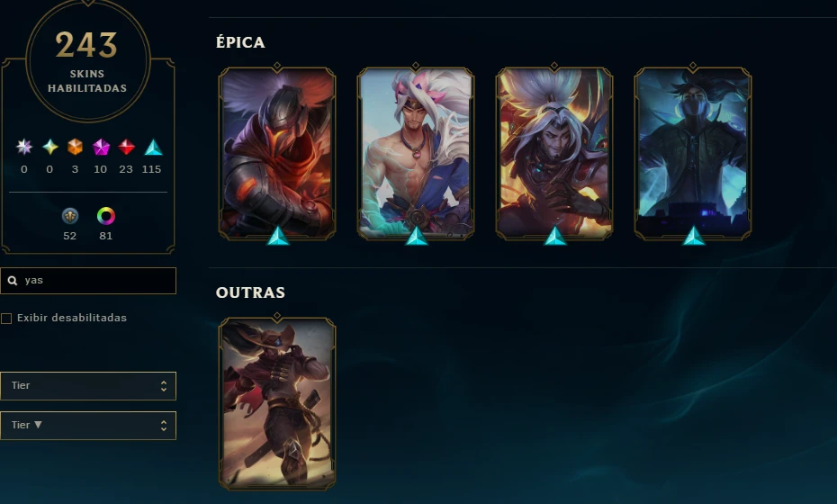Select the cowboy High Noon Yasuo skin
837x504 pixels.
277,403
